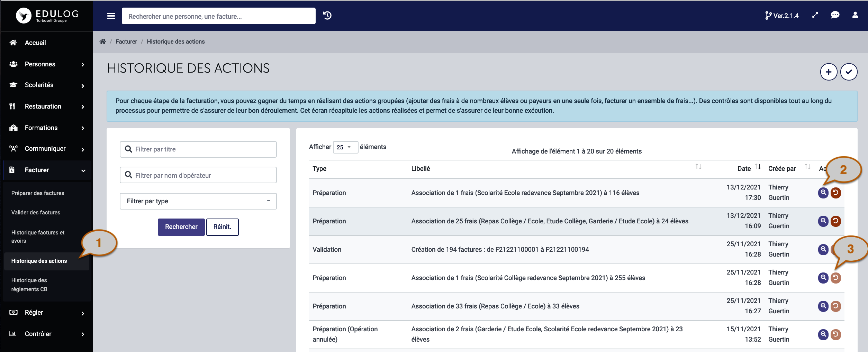This screenshot has height=352, width=868.
Task: Click the undo icon for 33 frais row
Action: point(836,306)
